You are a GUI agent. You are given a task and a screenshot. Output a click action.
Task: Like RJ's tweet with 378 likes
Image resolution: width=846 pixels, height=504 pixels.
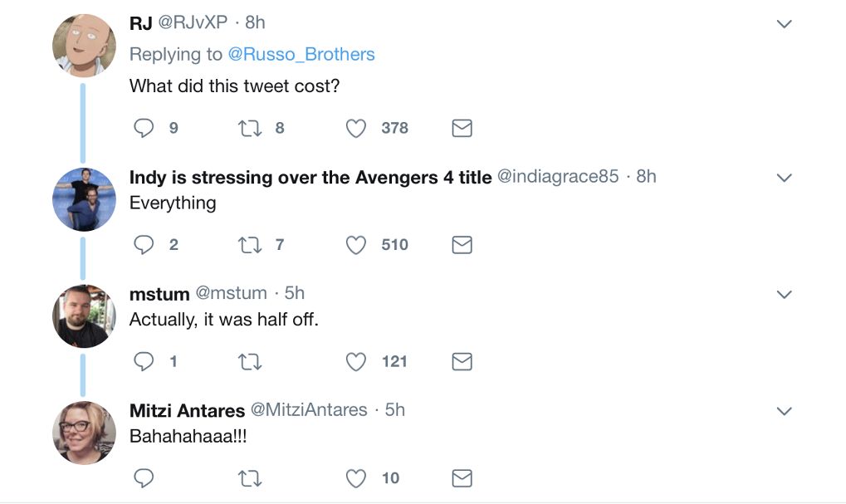[356, 128]
